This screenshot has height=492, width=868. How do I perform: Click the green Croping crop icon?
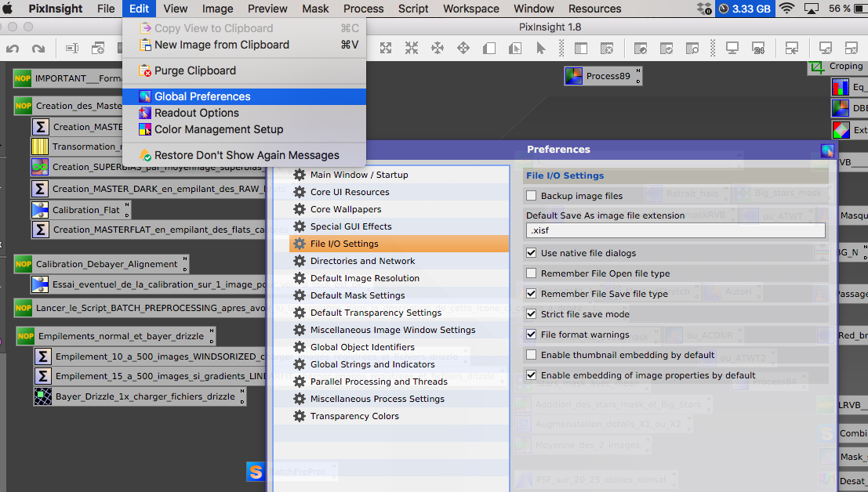816,67
